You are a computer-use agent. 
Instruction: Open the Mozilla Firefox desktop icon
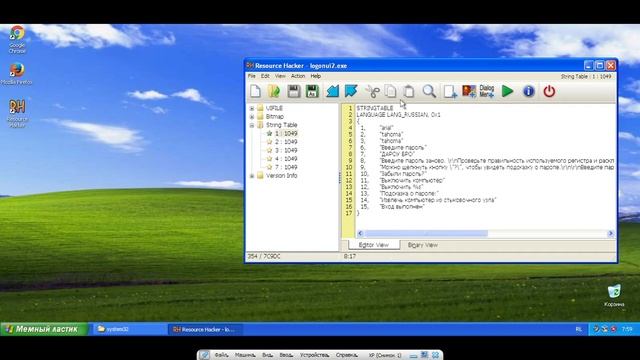pos(17,74)
